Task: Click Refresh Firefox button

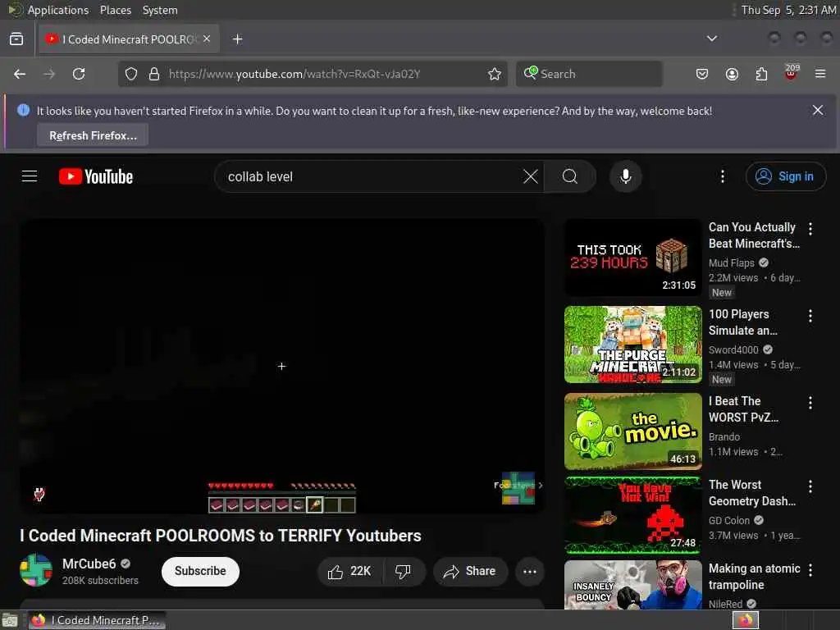Action: tap(93, 135)
